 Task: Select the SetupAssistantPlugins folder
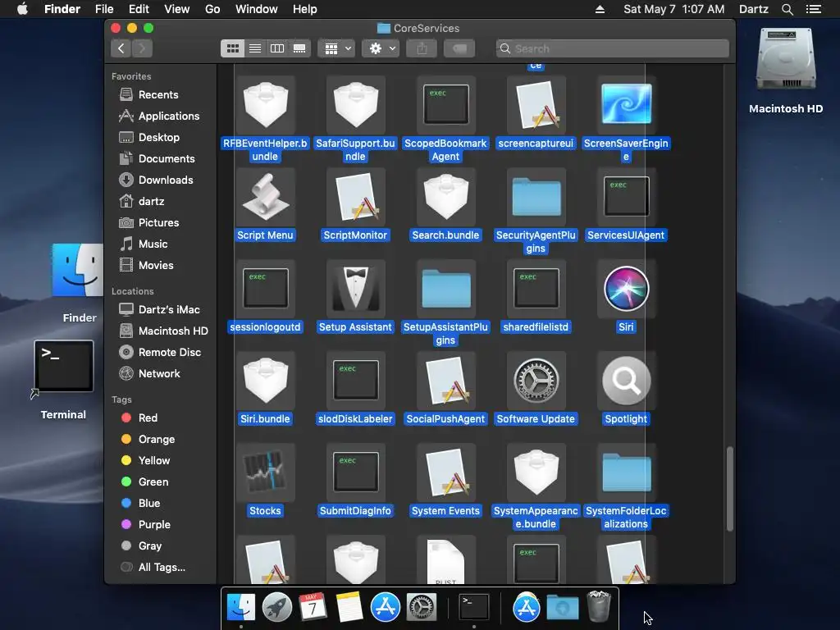[445, 289]
